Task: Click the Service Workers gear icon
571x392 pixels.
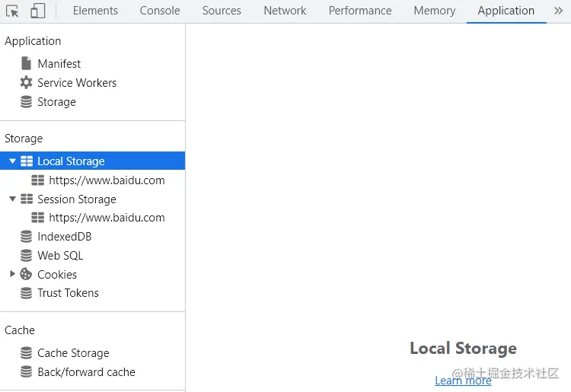Action: (26, 82)
